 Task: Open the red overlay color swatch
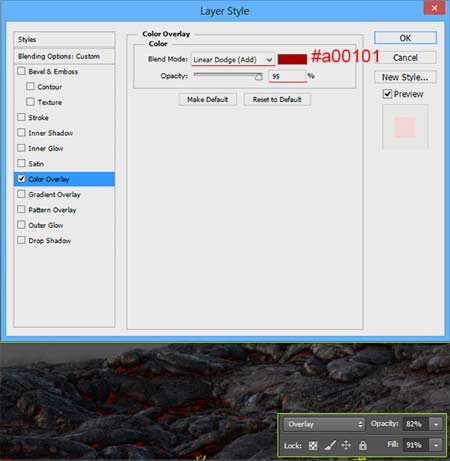click(292, 59)
